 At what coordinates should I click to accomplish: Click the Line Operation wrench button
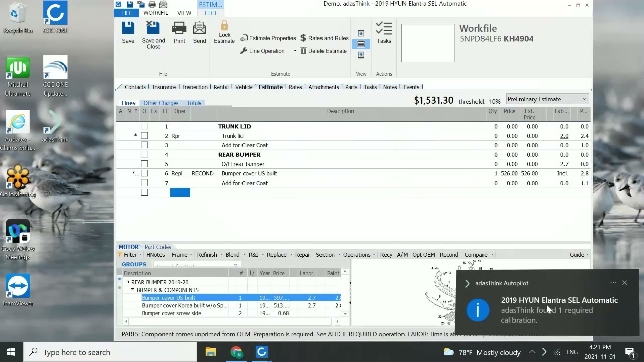coord(262,51)
